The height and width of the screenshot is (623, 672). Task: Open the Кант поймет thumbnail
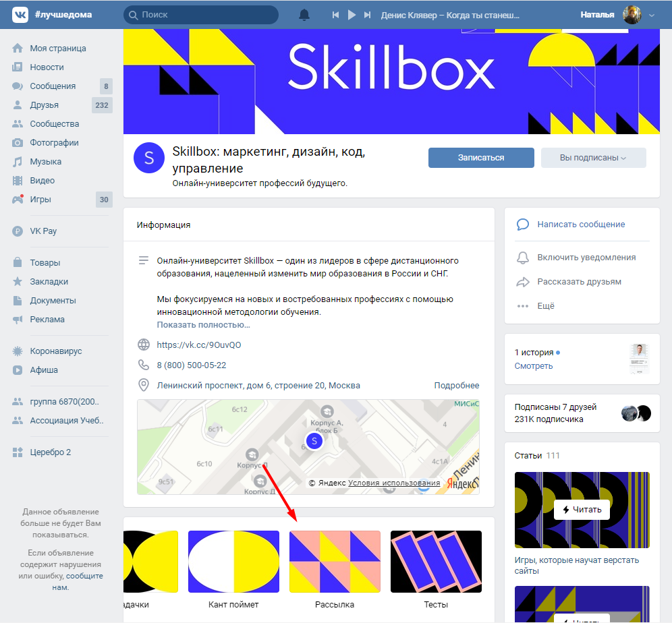[x=233, y=562]
